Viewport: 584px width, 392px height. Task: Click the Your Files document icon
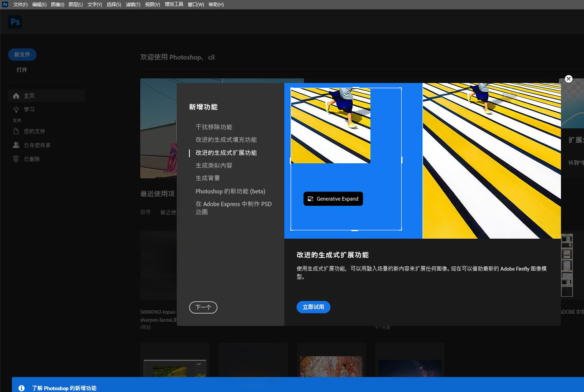(x=16, y=131)
